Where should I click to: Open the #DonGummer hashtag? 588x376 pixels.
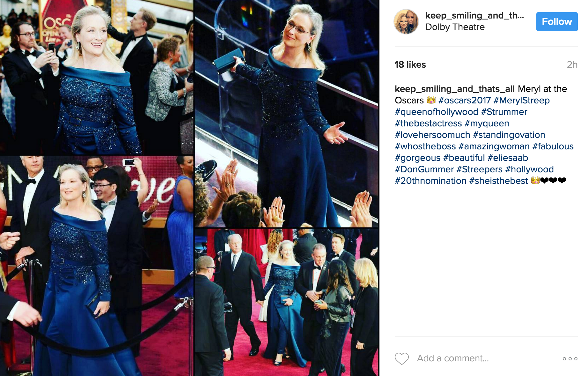424,169
